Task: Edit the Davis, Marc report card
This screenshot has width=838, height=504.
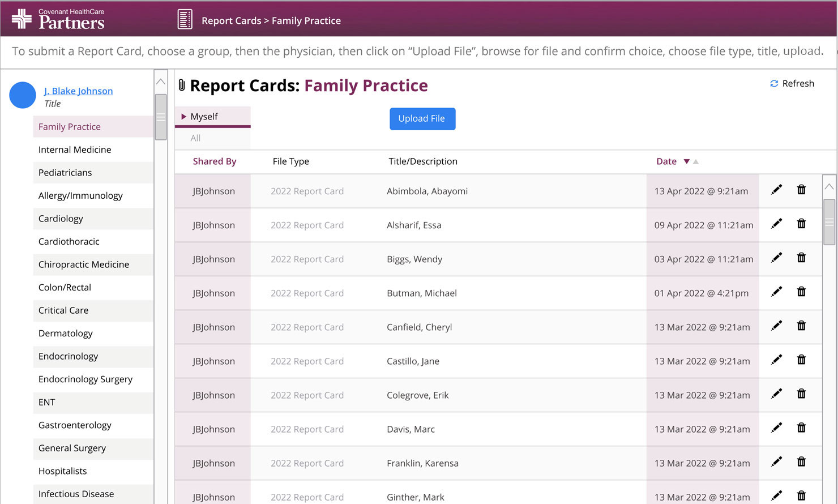Action: click(776, 428)
